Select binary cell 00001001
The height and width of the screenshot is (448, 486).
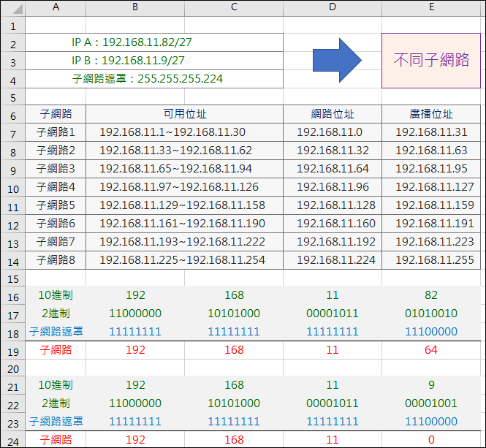pyautogui.click(x=431, y=403)
